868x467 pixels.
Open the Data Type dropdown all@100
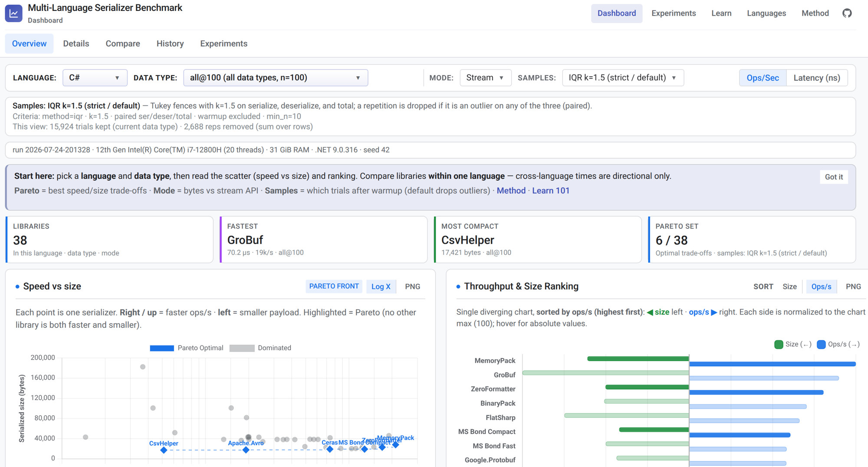276,78
